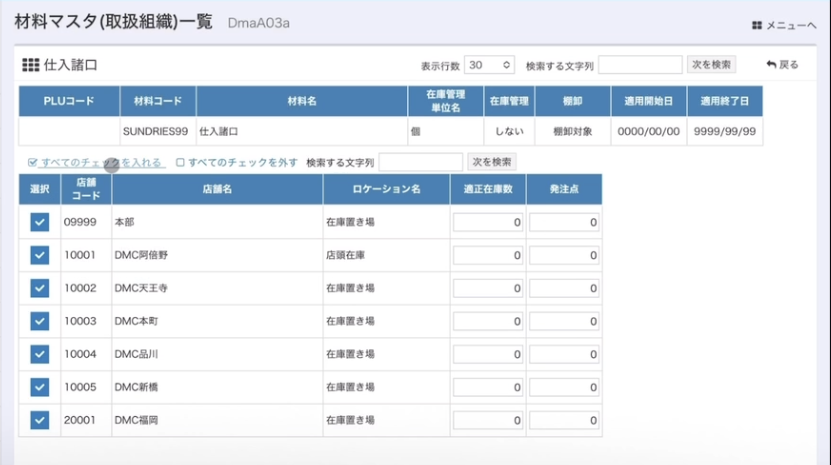831x465 pixels.
Task: Edit 発注点 field for DMC天王寺
Action: pyautogui.click(x=564, y=288)
